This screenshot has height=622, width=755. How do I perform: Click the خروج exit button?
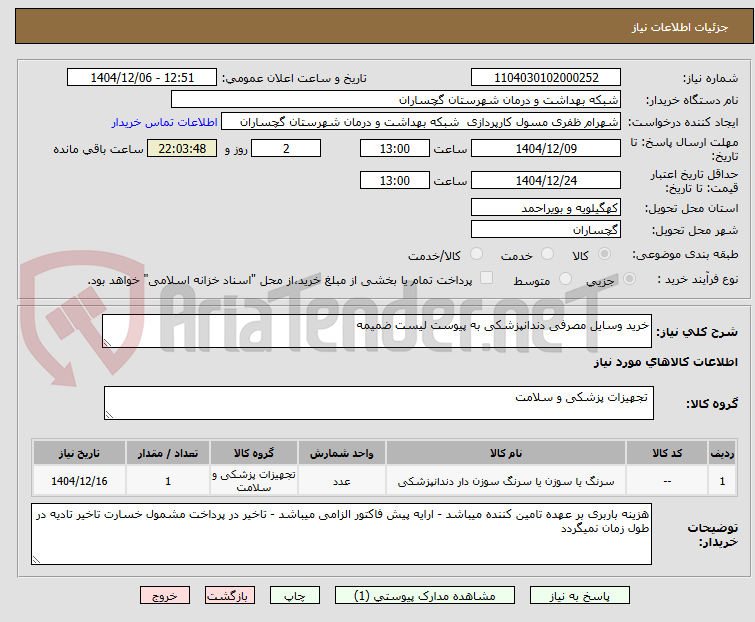(x=165, y=596)
